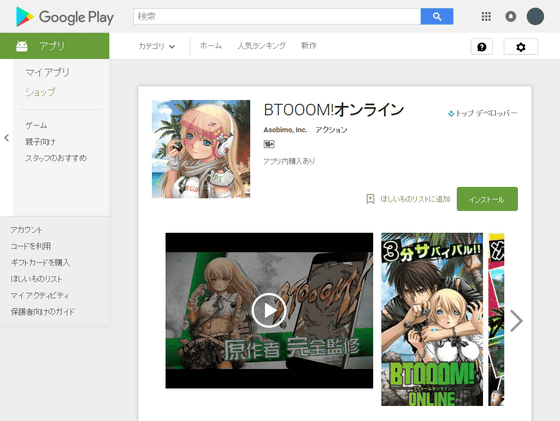Image resolution: width=560 pixels, height=421 pixels.
Task: Focus the 検索 search field
Action: click(277, 16)
